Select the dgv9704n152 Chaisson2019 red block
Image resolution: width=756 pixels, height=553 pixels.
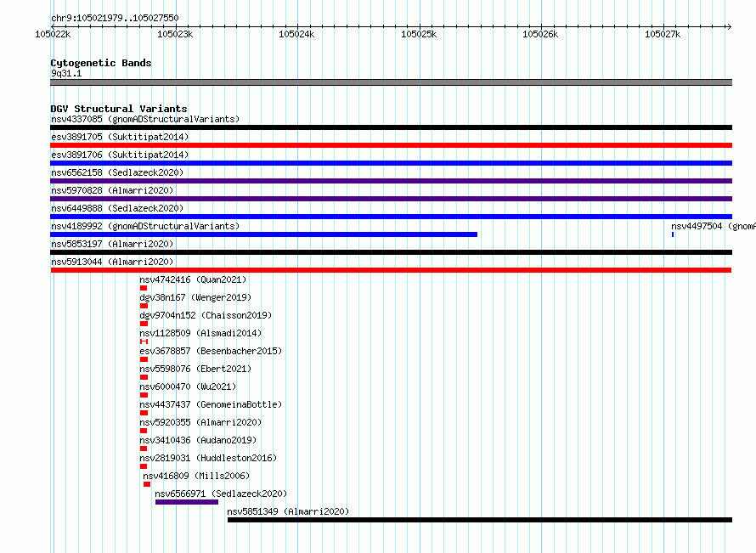tap(144, 324)
